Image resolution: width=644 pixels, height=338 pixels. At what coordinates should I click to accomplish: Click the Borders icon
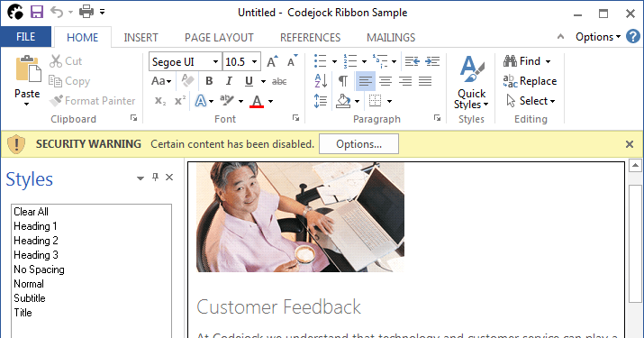point(375,101)
